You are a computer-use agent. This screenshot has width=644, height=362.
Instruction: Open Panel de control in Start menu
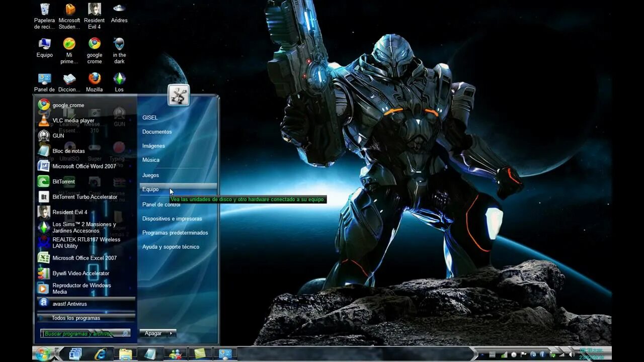178,205
